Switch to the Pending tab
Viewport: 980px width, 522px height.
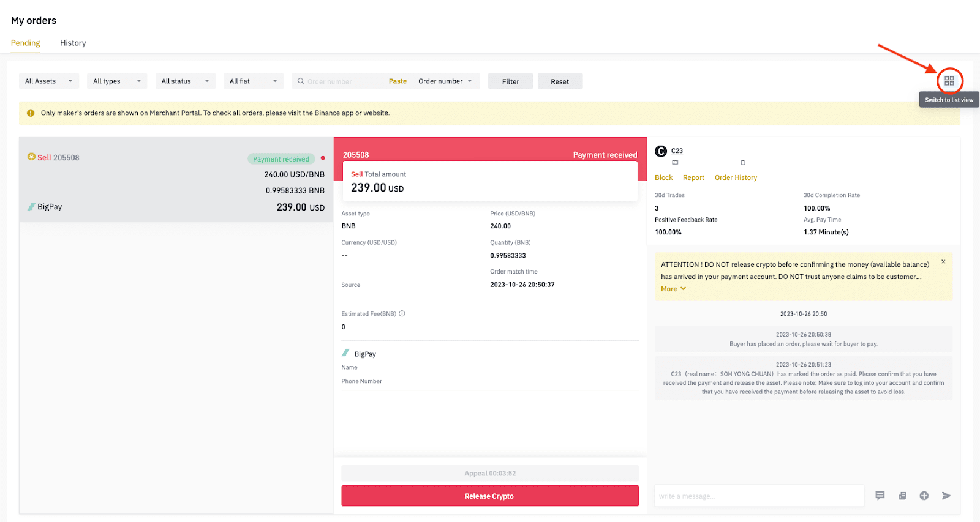[25, 43]
